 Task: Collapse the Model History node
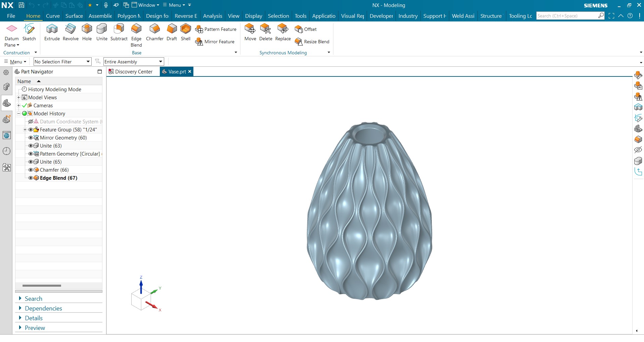tap(19, 114)
